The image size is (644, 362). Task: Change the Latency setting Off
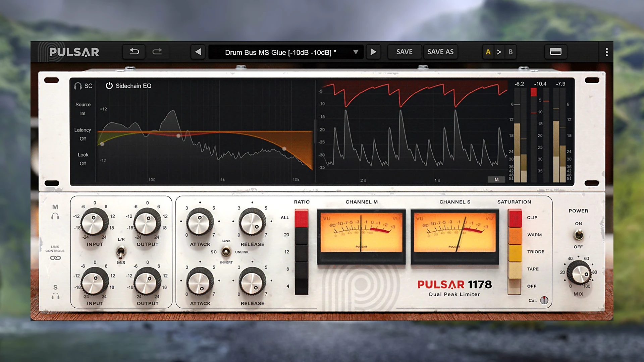tap(83, 139)
